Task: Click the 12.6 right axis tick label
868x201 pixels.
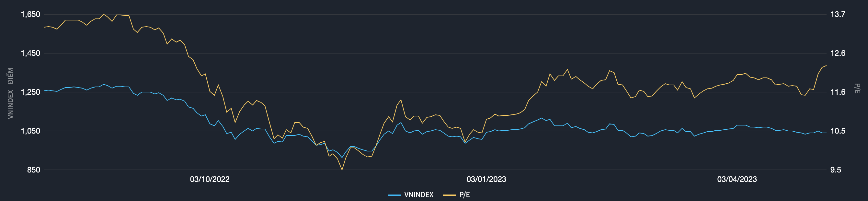Action: point(838,53)
